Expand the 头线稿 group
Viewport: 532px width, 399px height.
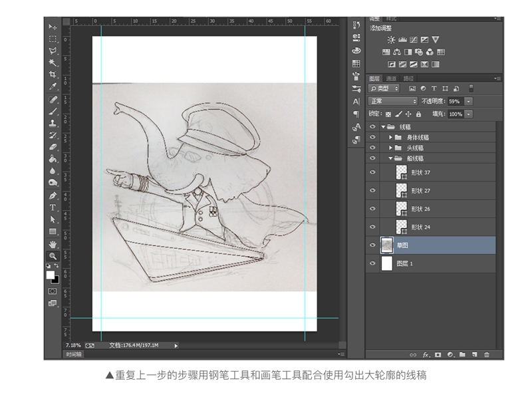point(390,148)
